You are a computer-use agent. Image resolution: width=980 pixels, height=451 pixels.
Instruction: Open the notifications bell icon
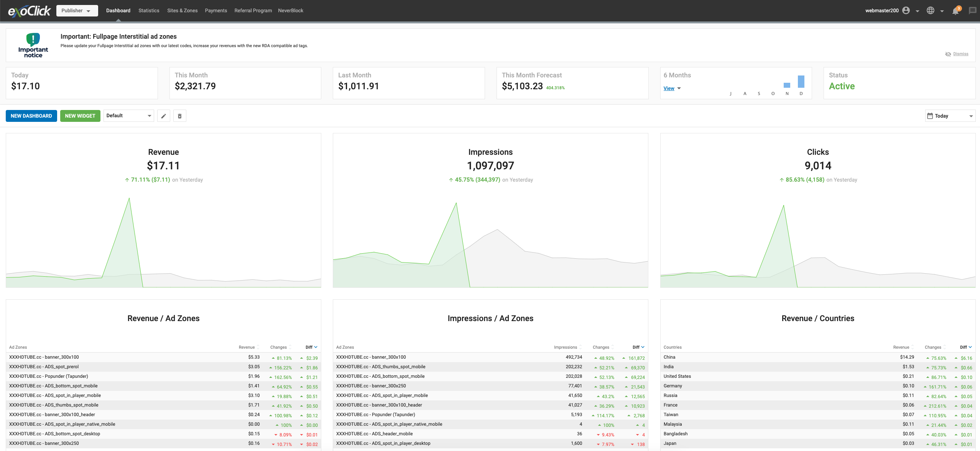pos(955,11)
